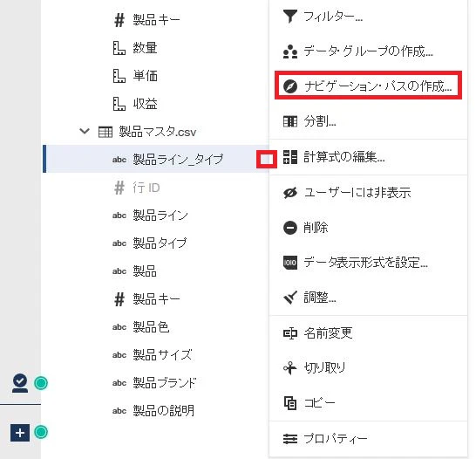Click the abc icon beside 製品ライン_タイプ
476x459 pixels.
pyautogui.click(x=119, y=160)
